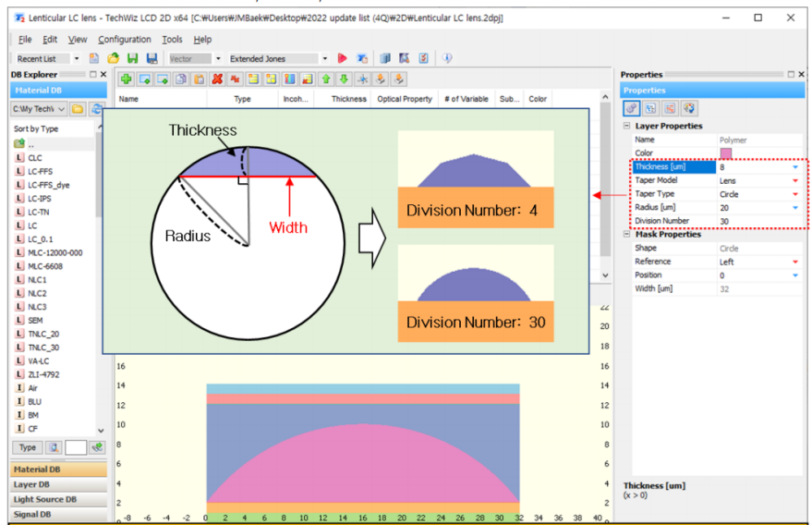Screen dimensions: 812x525
Task: Move layer up with green up arrow
Action: [326, 79]
